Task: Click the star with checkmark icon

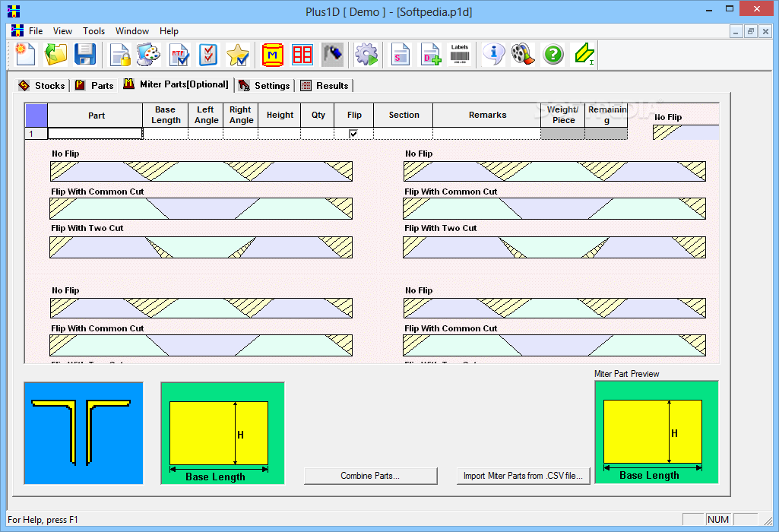Action: coord(237,54)
